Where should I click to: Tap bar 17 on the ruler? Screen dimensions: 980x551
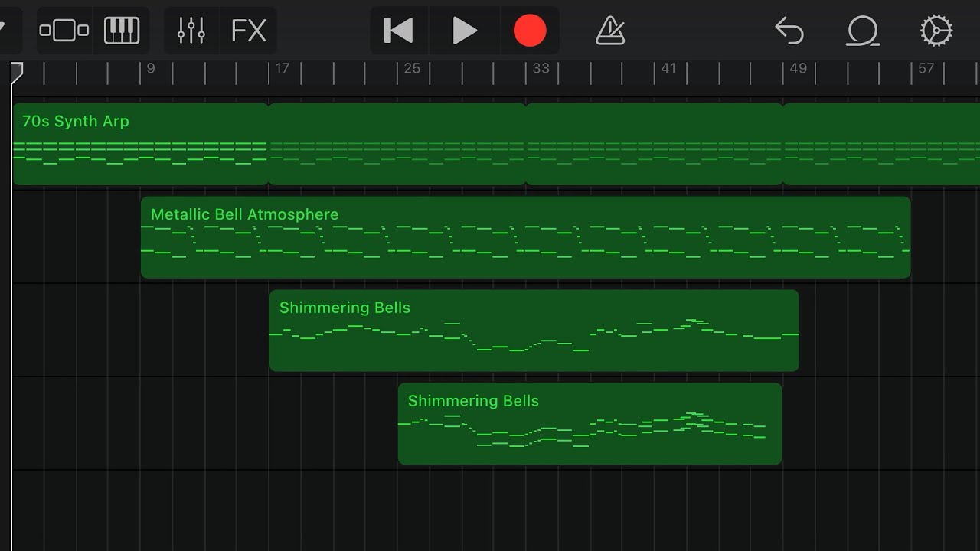(282, 69)
